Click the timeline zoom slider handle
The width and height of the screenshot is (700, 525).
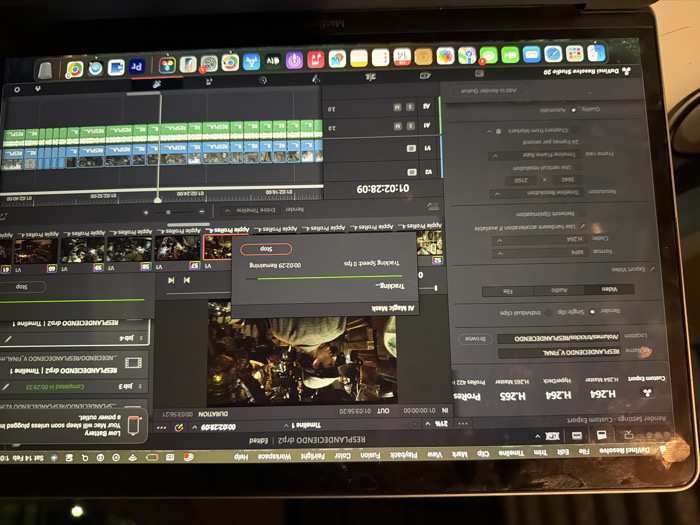168,212
